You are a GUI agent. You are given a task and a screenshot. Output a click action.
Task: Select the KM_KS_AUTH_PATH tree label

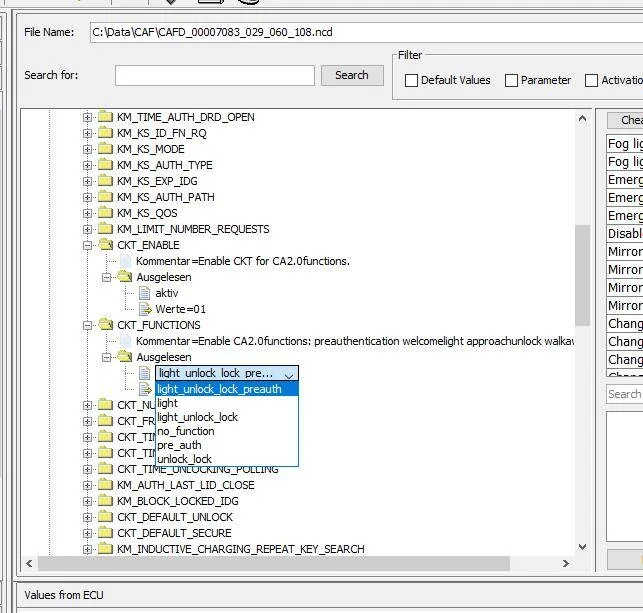[x=166, y=197]
